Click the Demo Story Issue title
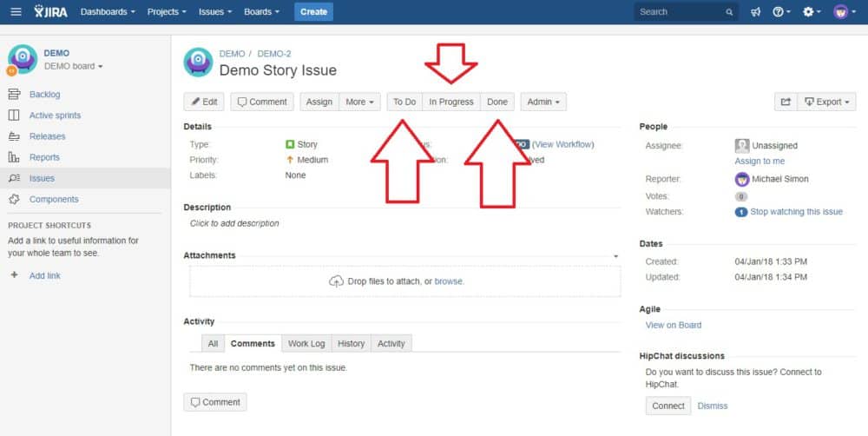Screen dimensions: 868x436 coord(278,70)
